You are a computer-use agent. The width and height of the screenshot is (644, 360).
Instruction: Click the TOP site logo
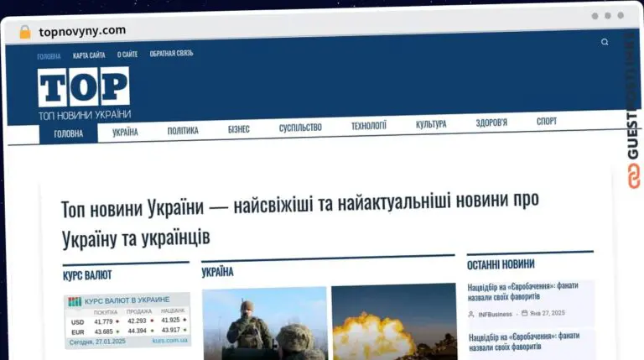click(84, 87)
